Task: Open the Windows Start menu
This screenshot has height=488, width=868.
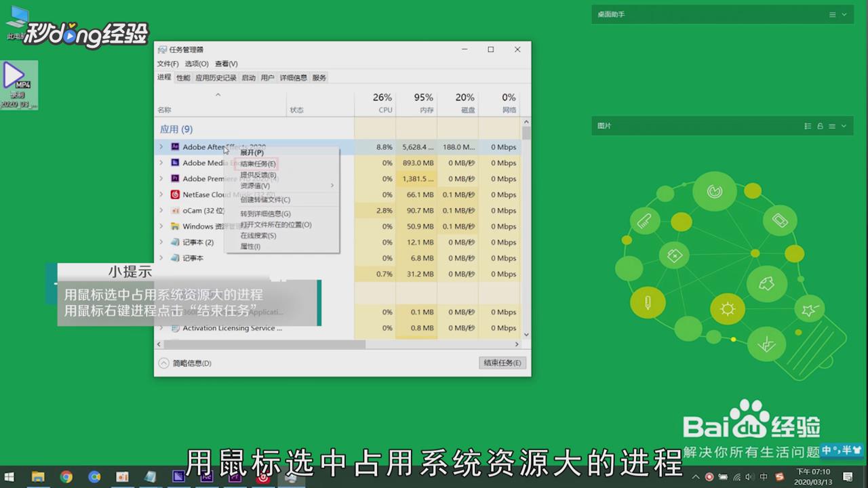Action: 11,477
